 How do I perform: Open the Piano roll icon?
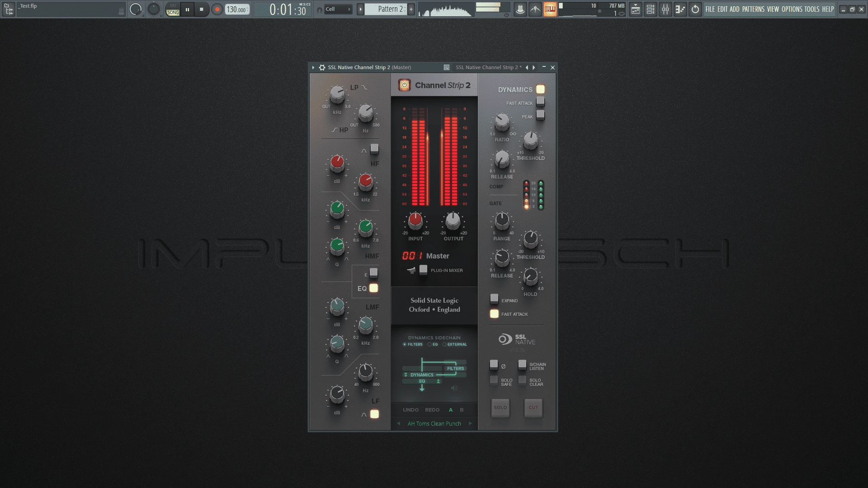point(680,9)
